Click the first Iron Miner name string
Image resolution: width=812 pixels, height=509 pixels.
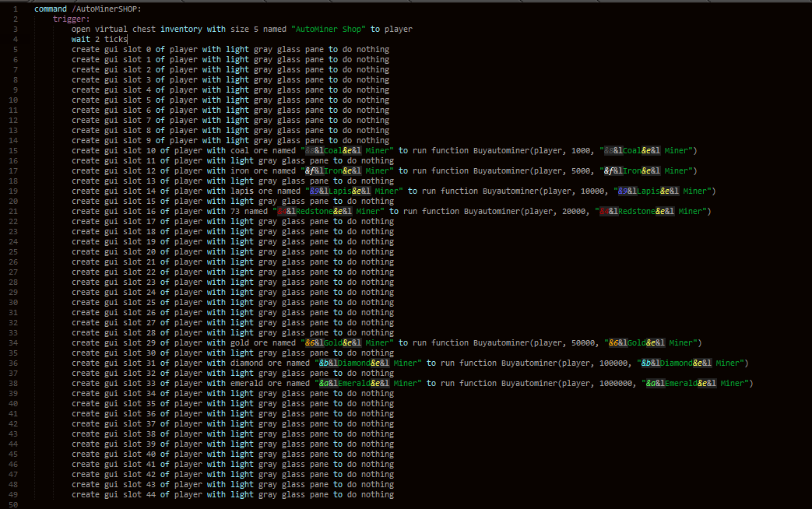[x=347, y=171]
